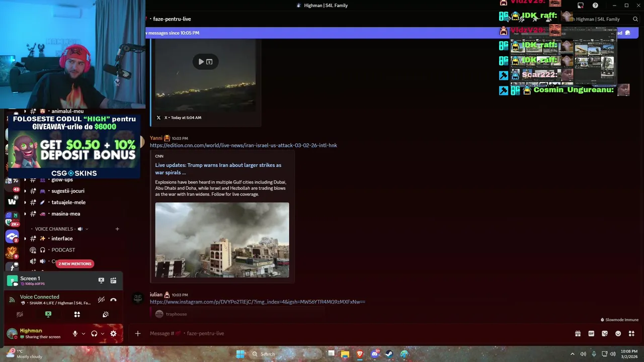The height and width of the screenshot is (362, 644).
Task: Collapse the VOICE CHANNELS category
Action: point(58,229)
